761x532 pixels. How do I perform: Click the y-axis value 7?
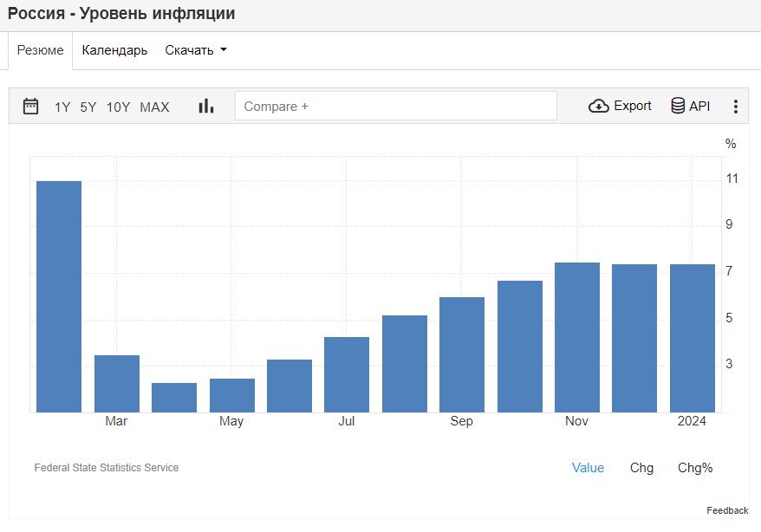click(729, 271)
